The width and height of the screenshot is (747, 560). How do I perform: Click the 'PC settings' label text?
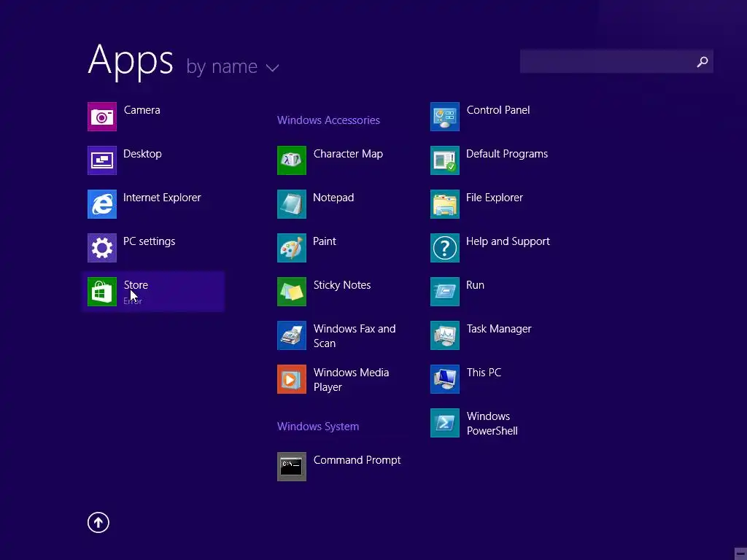(149, 241)
